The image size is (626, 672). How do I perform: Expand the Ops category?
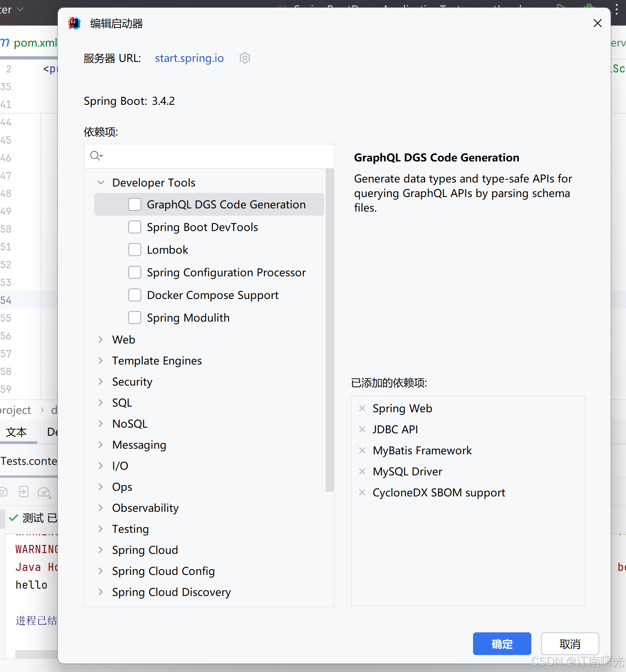[x=101, y=487]
